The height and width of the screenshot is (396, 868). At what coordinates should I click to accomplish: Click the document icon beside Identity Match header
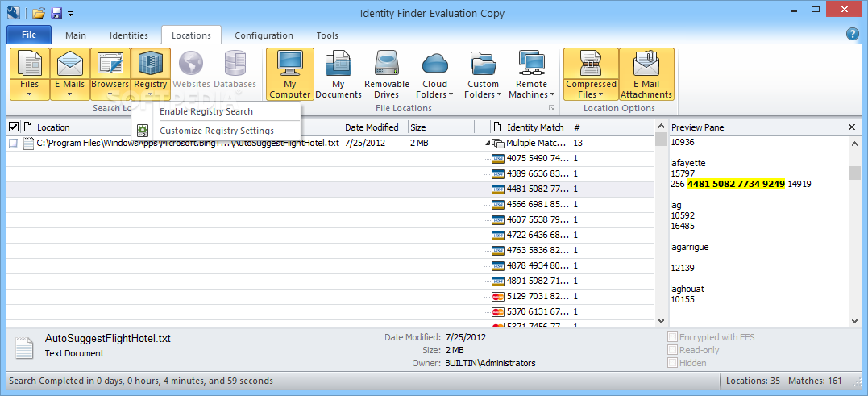pos(497,127)
